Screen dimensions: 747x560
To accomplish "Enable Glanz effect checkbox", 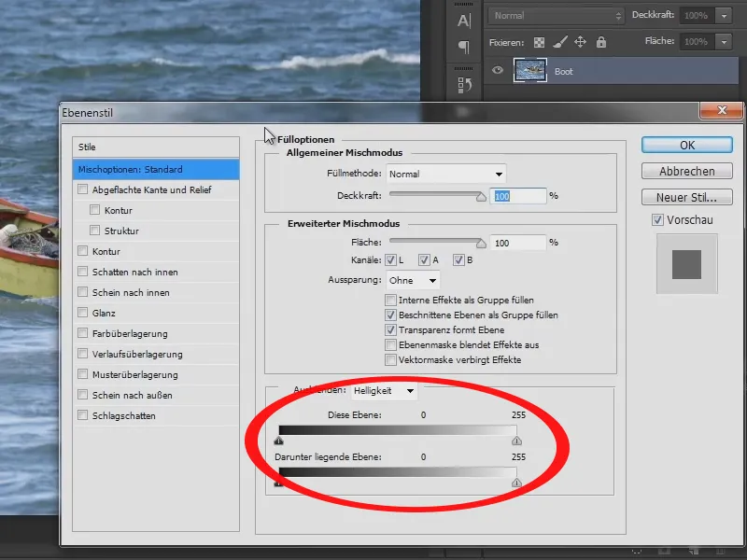I will pyautogui.click(x=82, y=313).
